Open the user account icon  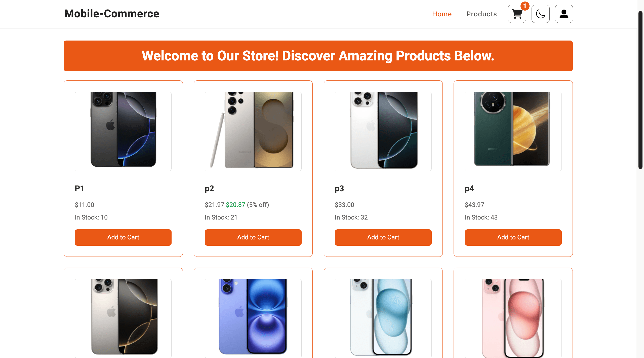click(564, 14)
